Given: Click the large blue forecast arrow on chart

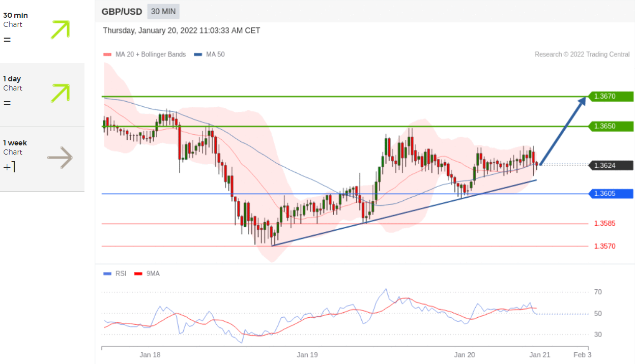Looking at the screenshot, I should 563,130.
